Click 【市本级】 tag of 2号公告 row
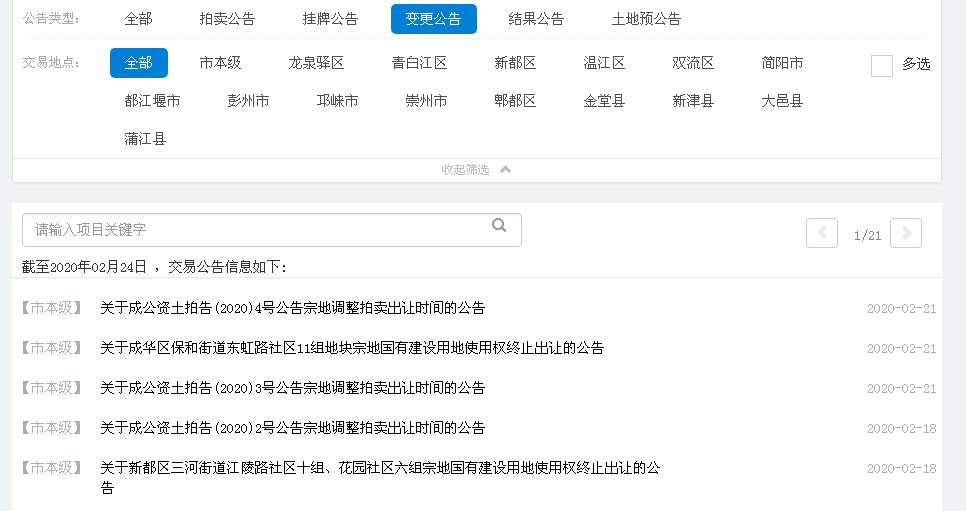This screenshot has width=966, height=511. (x=52, y=428)
